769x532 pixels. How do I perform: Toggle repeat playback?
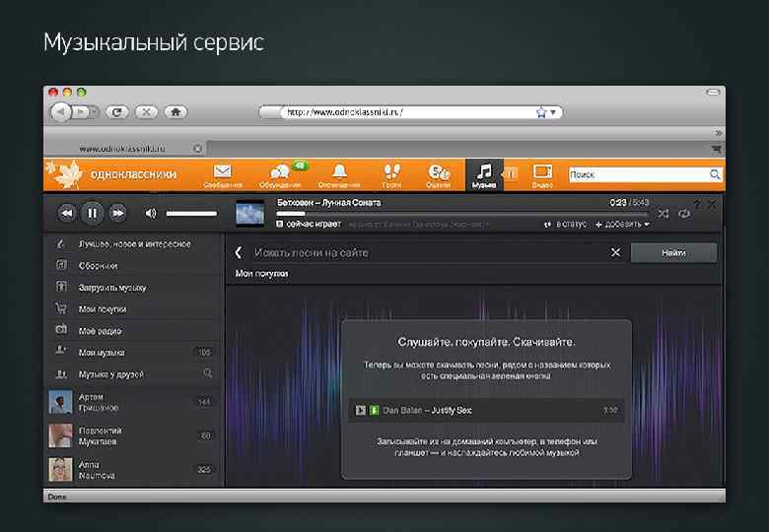[x=684, y=214]
